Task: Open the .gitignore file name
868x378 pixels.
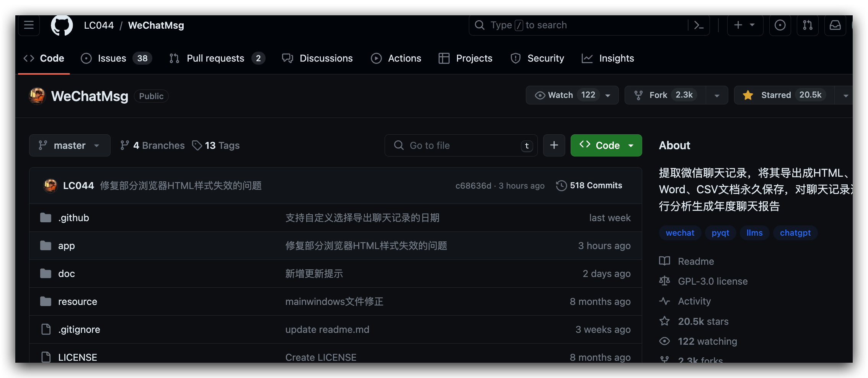Action: [x=79, y=329]
